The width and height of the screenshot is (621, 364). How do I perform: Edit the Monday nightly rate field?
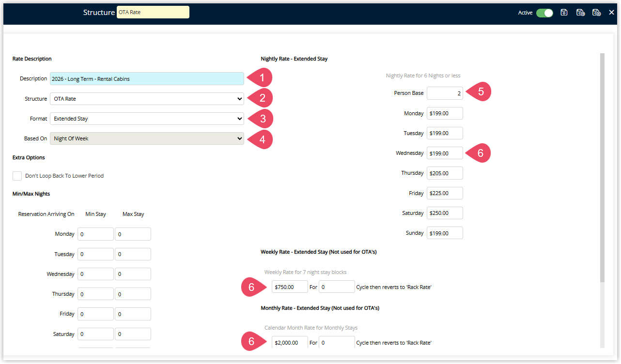pyautogui.click(x=445, y=113)
